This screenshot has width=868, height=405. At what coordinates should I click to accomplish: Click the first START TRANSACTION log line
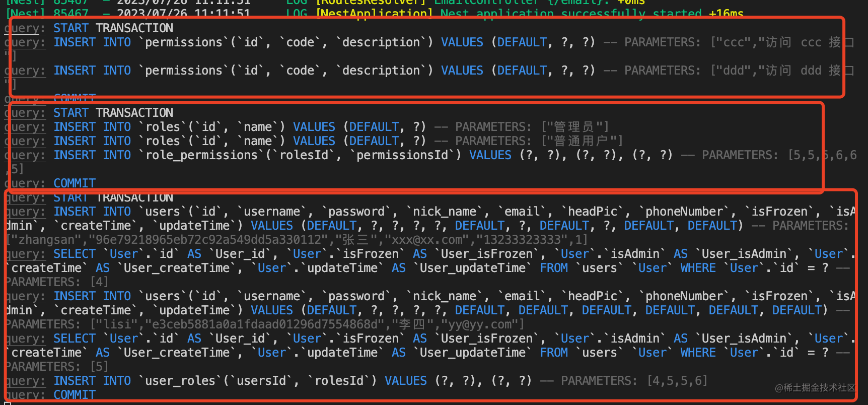pos(113,28)
